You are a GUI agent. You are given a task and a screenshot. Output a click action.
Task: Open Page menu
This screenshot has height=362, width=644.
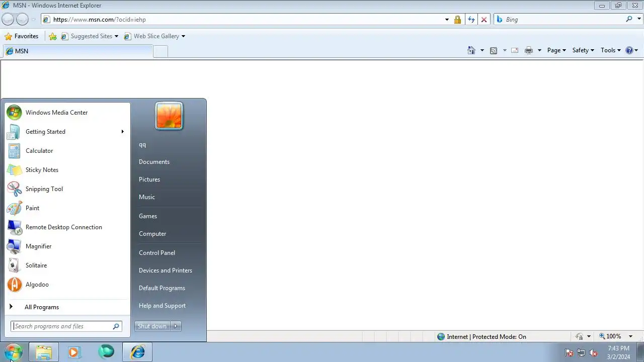coord(556,50)
